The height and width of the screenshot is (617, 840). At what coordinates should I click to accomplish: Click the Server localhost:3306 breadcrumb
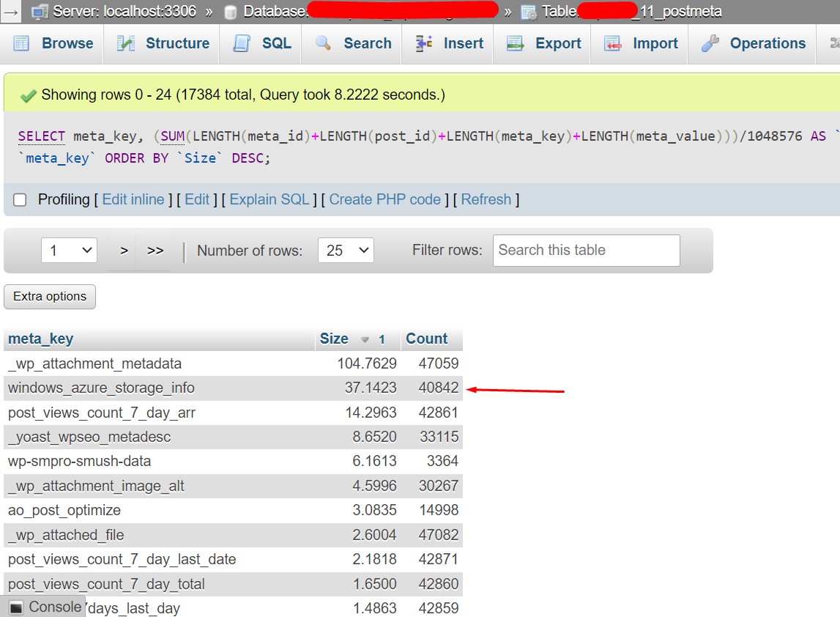pos(124,11)
